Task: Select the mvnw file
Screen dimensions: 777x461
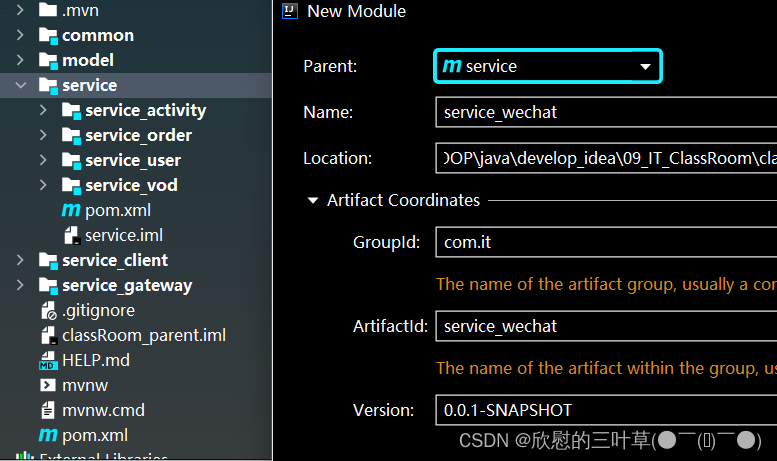Action: (136, 385)
